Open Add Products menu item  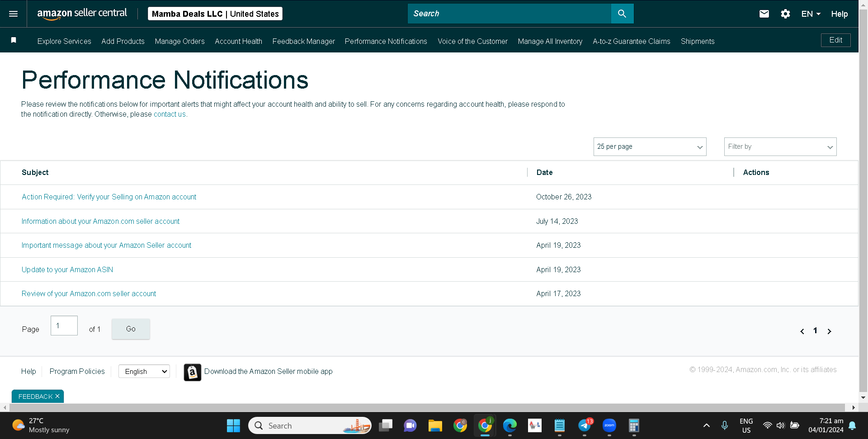123,41
